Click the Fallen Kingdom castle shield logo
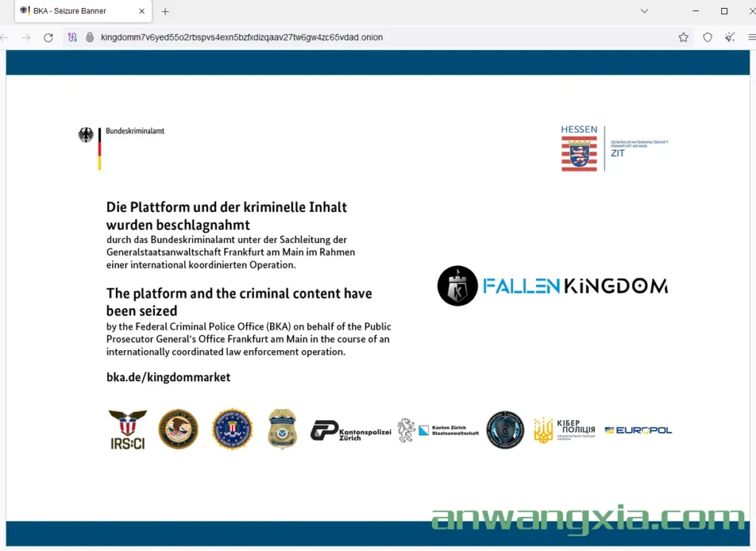The width and height of the screenshot is (756, 551). (x=458, y=286)
